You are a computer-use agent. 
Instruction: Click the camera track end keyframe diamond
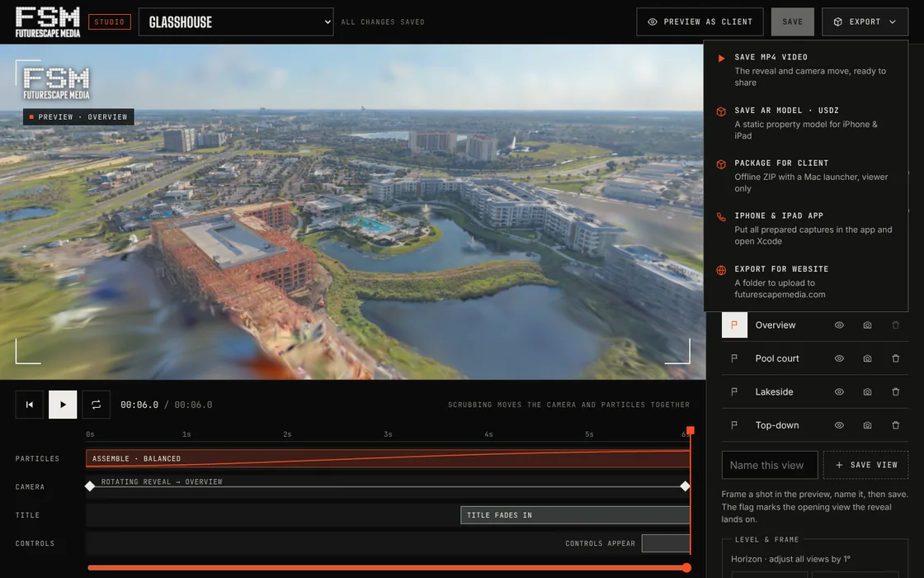(685, 486)
